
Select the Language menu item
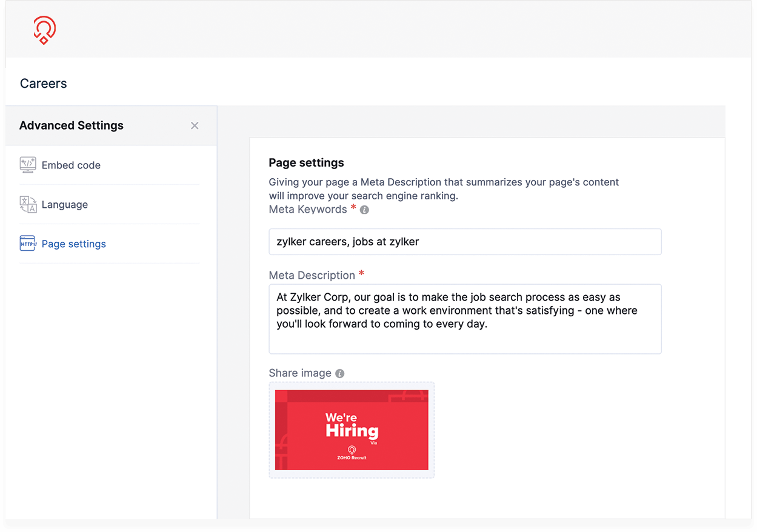tap(65, 205)
